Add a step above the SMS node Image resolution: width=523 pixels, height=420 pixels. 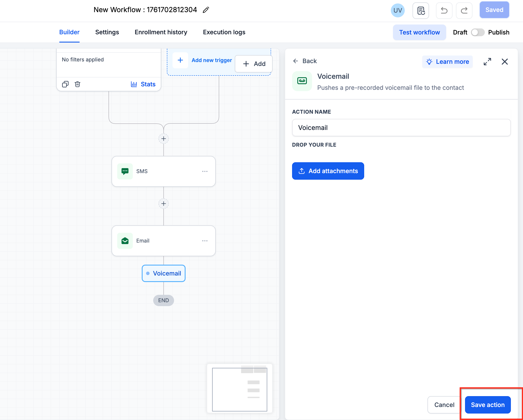click(x=163, y=139)
